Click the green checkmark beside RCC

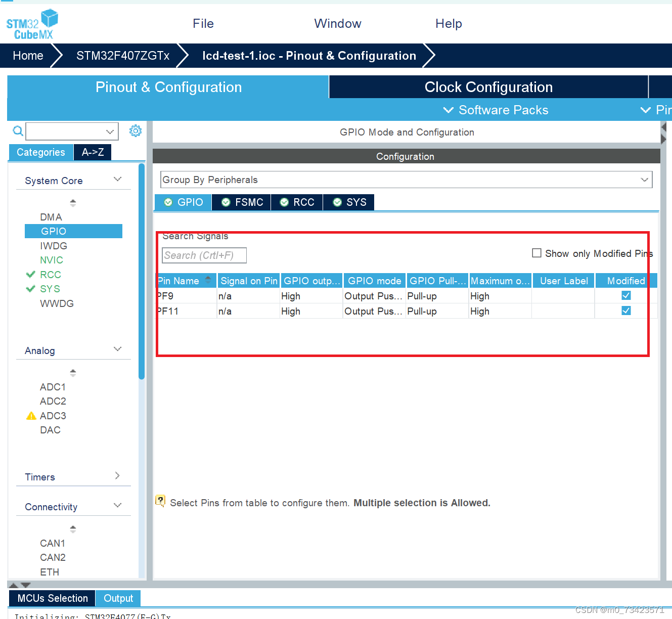30,275
